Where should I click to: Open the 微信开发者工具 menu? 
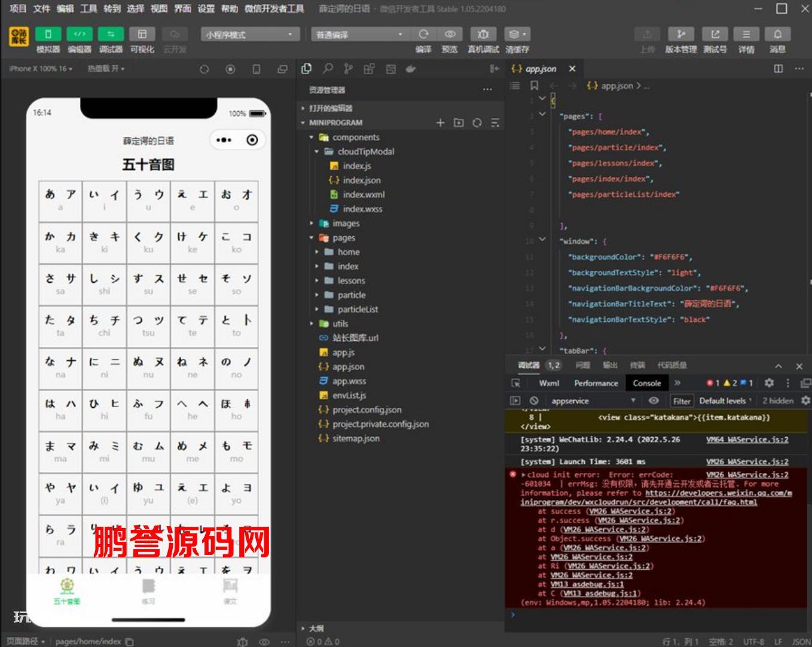point(274,8)
